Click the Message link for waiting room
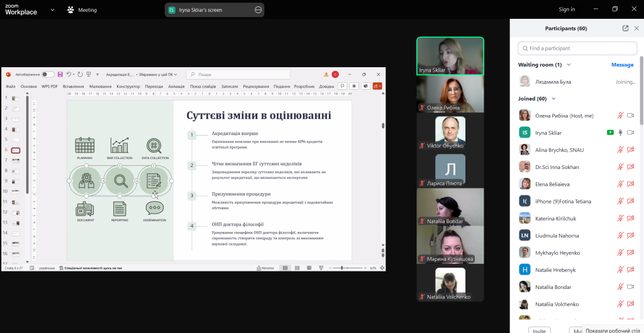644x333 pixels. click(x=622, y=65)
